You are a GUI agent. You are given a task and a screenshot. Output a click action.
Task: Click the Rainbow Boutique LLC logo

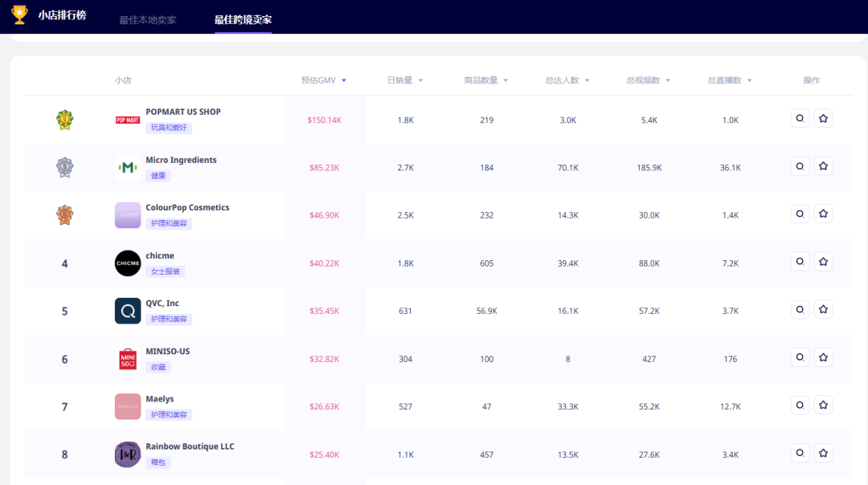128,454
